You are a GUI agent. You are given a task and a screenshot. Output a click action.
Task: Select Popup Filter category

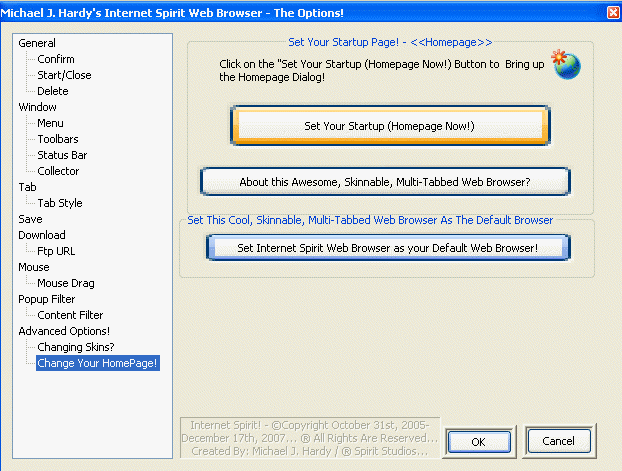[46, 299]
